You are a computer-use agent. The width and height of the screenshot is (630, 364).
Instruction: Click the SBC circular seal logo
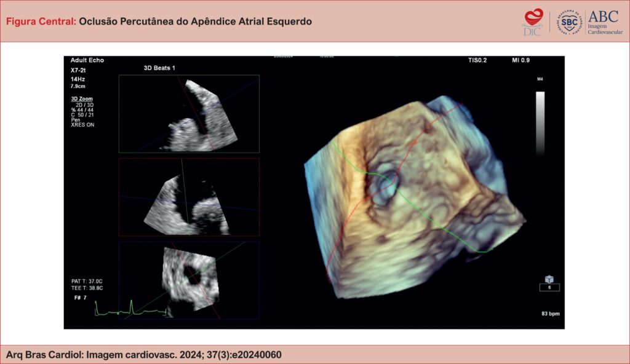coord(568,21)
